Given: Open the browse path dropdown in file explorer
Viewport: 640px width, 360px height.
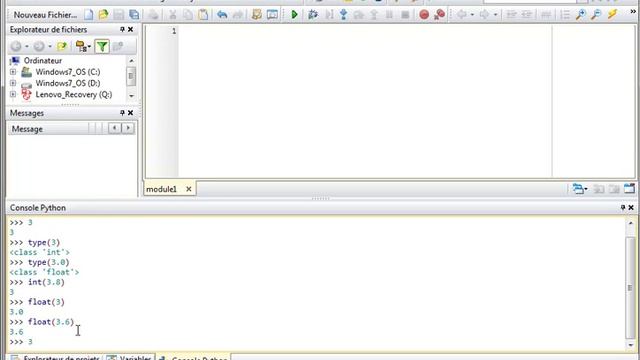Looking at the screenshot, I should [83, 47].
